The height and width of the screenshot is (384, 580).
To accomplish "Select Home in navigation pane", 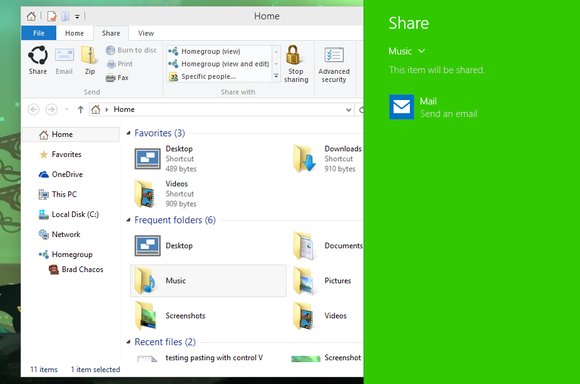I will (71, 135).
